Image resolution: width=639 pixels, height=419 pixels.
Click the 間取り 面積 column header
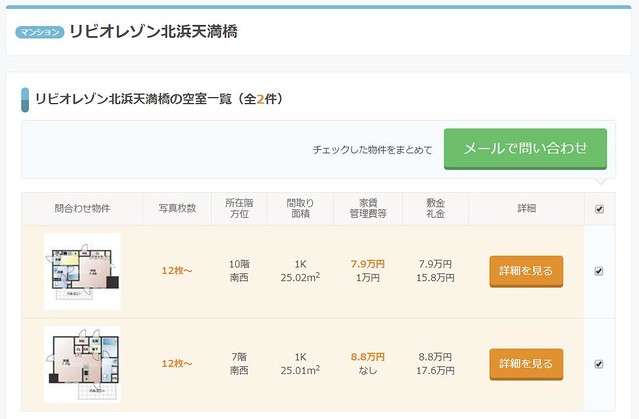click(x=302, y=208)
